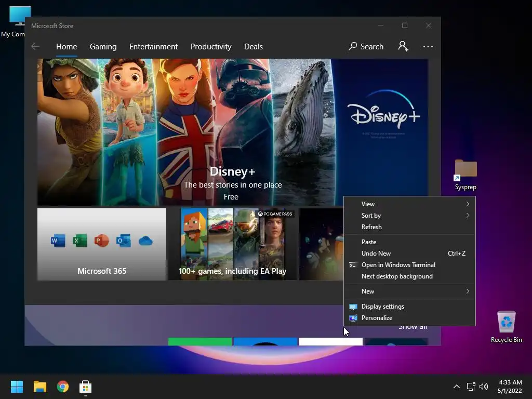Open the Microsoft 365 tile
The image size is (532, 399).
point(102,244)
